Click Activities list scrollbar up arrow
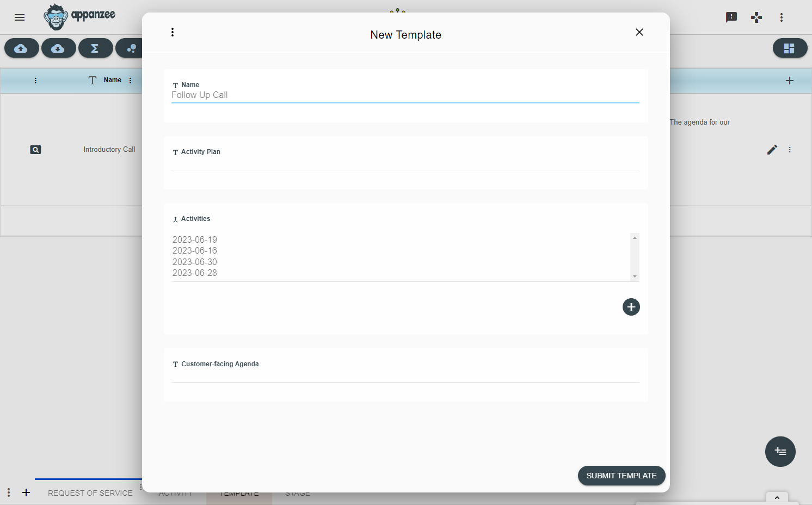 click(x=635, y=238)
